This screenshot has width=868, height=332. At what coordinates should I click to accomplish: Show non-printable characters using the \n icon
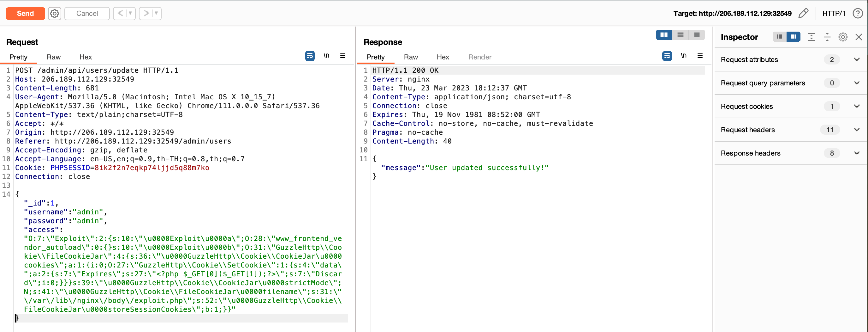pos(326,56)
